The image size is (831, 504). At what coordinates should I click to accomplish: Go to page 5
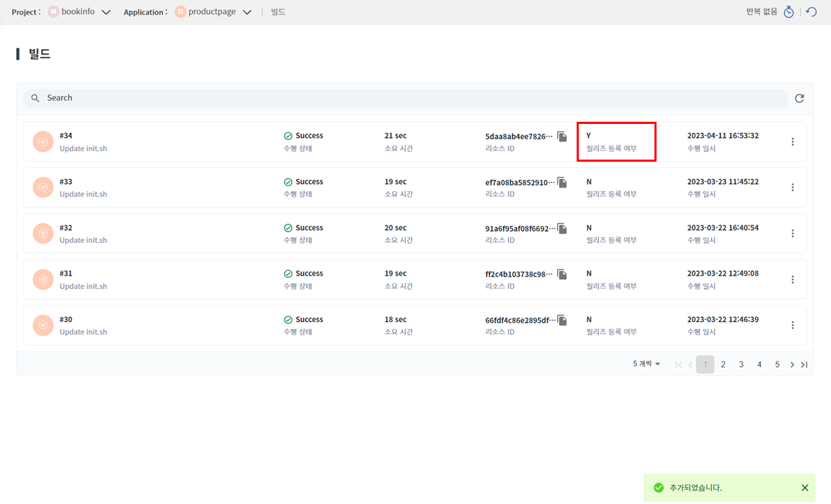point(777,364)
